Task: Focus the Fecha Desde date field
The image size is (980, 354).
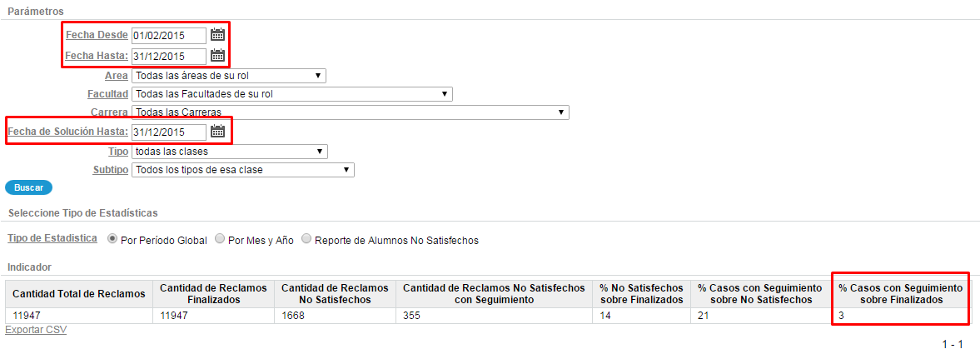Action: coord(169,35)
